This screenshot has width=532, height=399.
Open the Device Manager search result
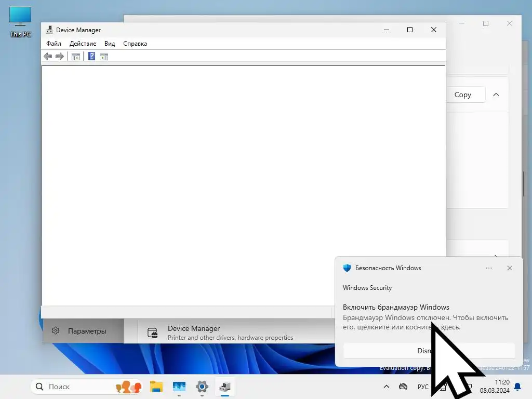tap(236, 332)
